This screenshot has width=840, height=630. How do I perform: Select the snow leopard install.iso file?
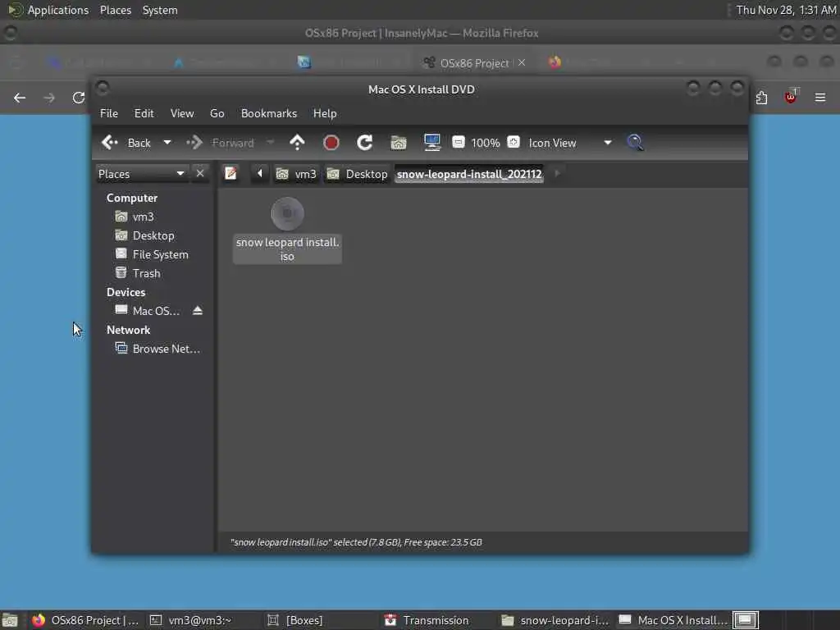pos(287,230)
